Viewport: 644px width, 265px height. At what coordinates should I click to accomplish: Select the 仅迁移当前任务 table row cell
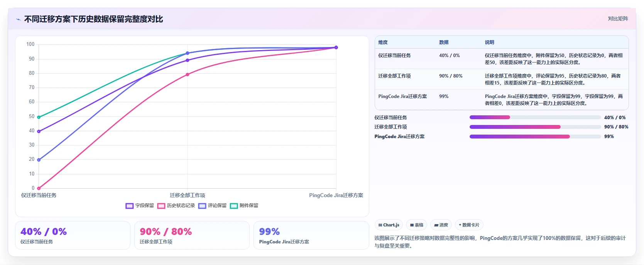(x=394, y=56)
